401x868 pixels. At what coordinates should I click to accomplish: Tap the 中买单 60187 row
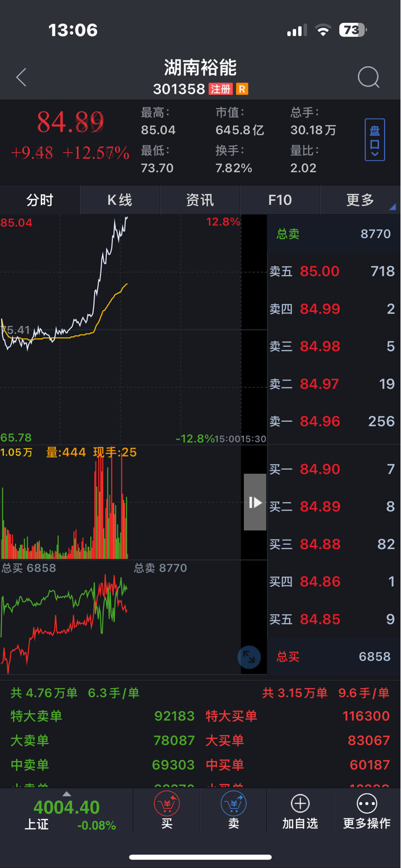point(298,765)
